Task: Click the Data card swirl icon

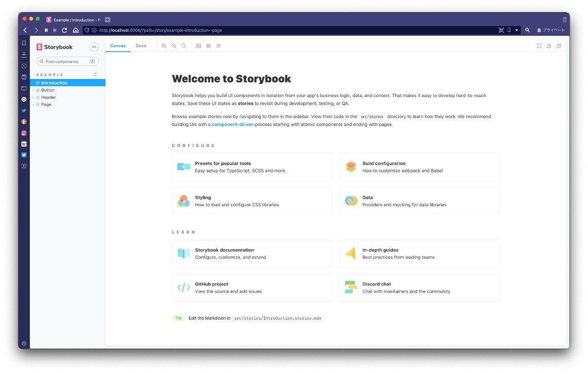Action: 351,201
